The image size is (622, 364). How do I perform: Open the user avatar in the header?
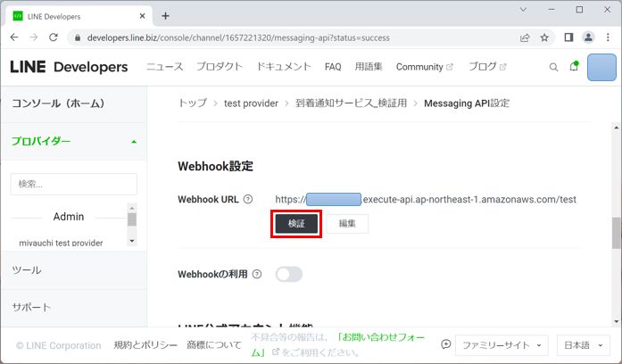point(601,68)
